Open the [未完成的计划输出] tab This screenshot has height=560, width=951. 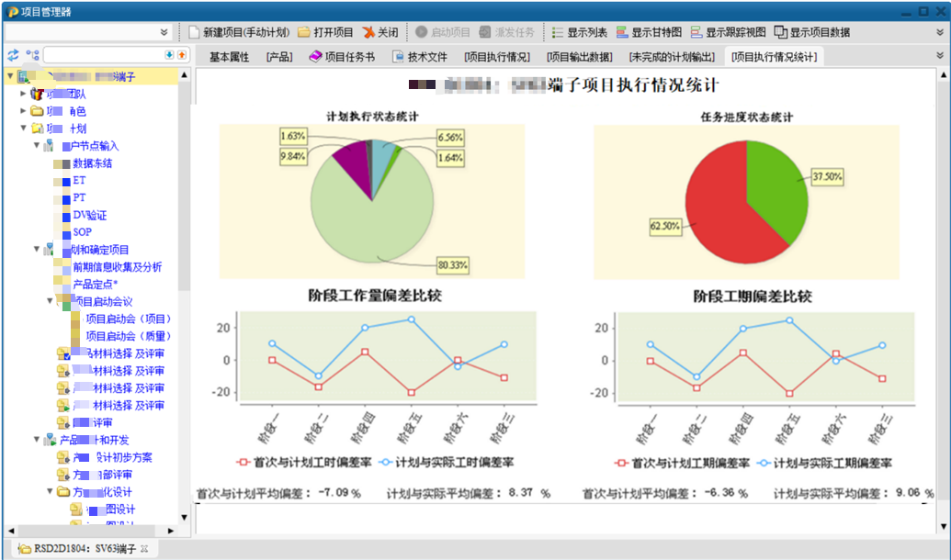point(672,57)
